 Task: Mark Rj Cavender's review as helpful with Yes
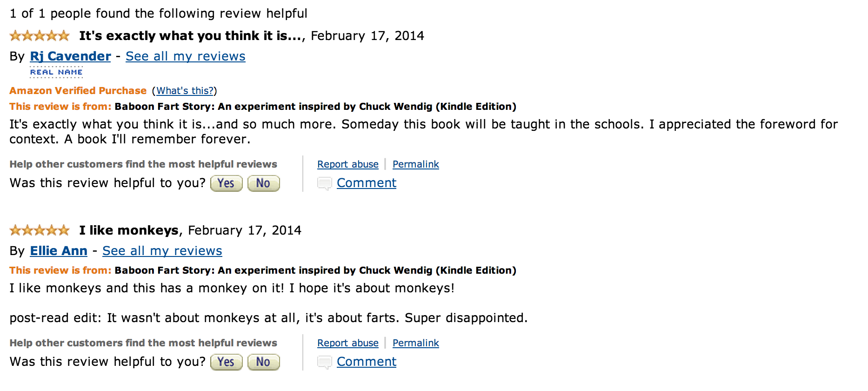pyautogui.click(x=226, y=183)
